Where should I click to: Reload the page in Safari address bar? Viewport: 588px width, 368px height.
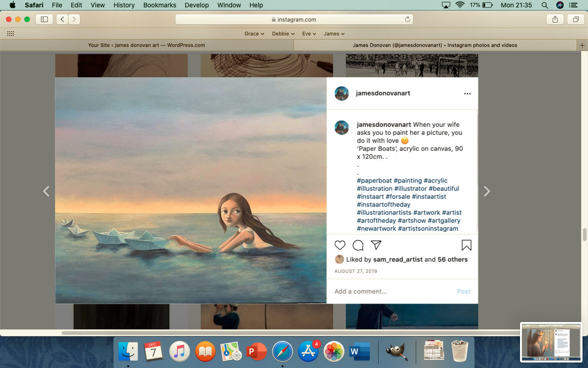407,19
